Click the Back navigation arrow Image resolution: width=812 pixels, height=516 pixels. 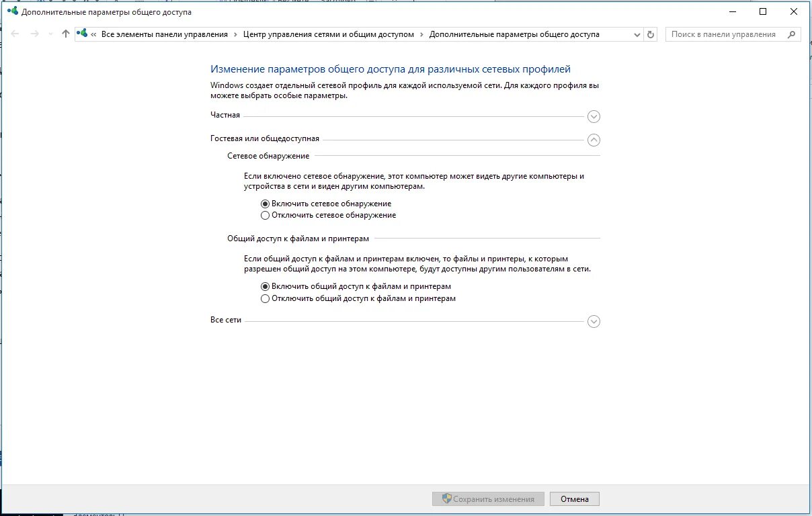coord(15,34)
